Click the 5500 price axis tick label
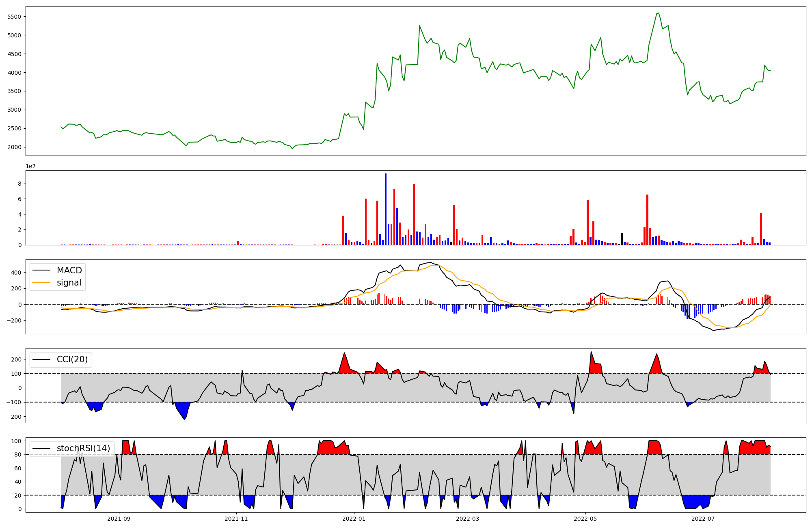The height and width of the screenshot is (528, 812). click(14, 17)
